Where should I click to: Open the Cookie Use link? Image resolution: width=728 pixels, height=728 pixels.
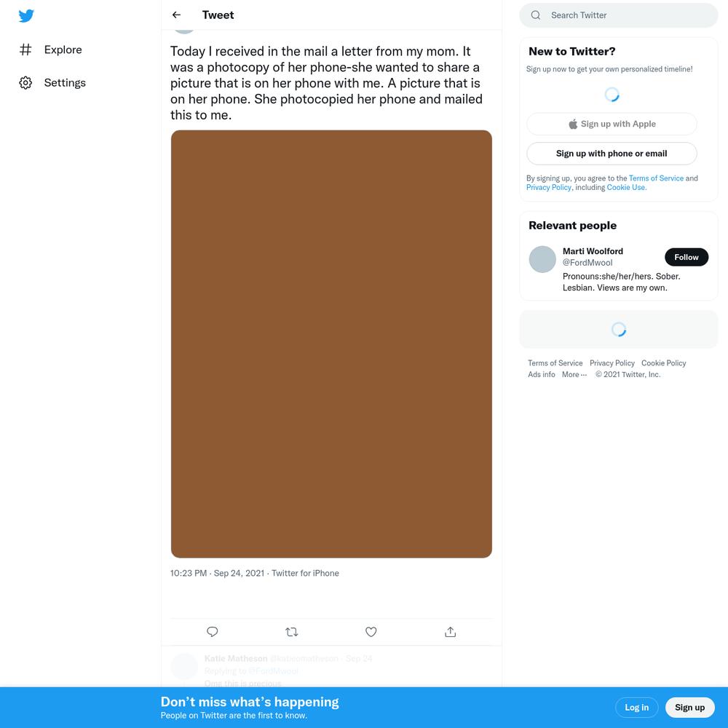click(626, 188)
